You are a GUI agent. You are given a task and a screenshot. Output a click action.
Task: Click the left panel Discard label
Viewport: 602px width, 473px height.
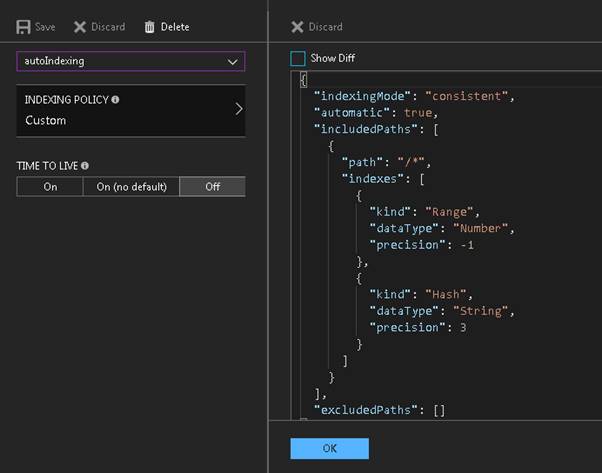click(x=108, y=27)
